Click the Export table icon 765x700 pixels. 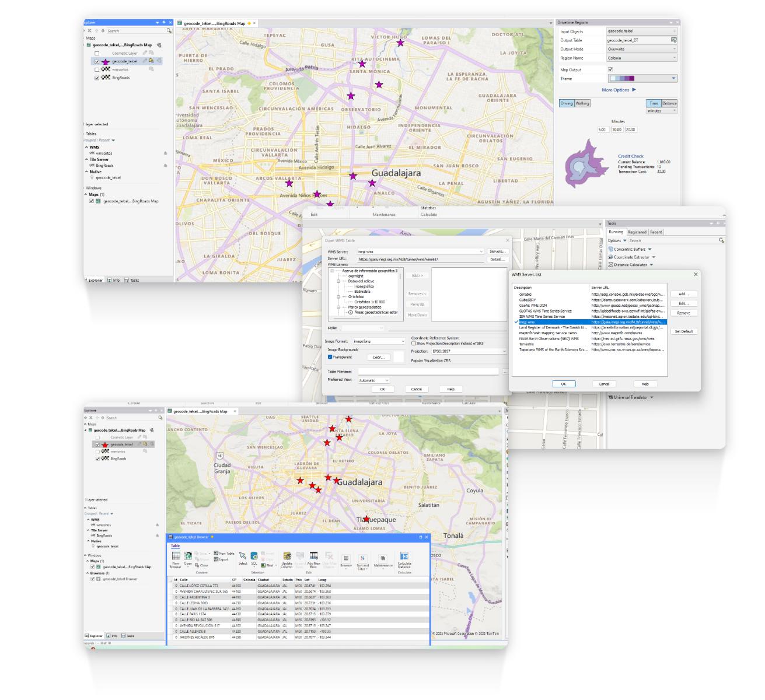[221, 559]
